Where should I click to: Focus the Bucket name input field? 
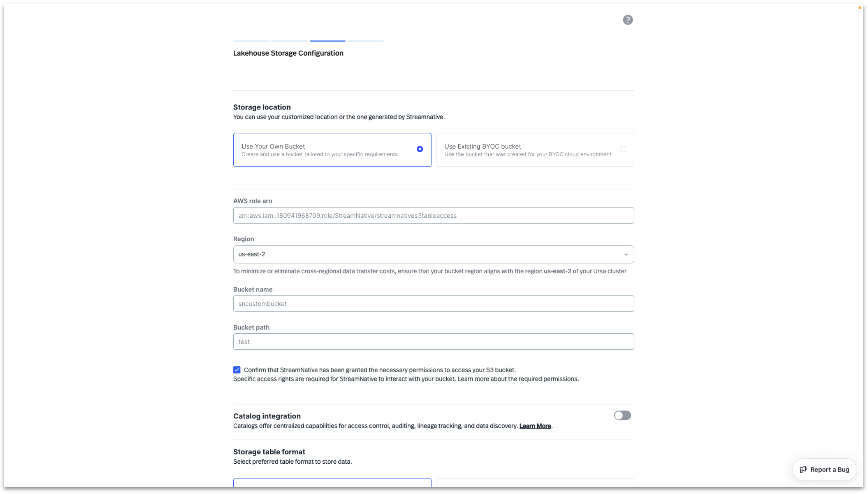click(433, 304)
